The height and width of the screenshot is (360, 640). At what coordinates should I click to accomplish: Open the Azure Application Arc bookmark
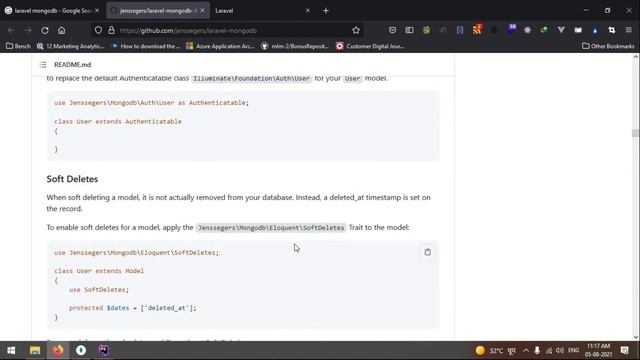220,46
